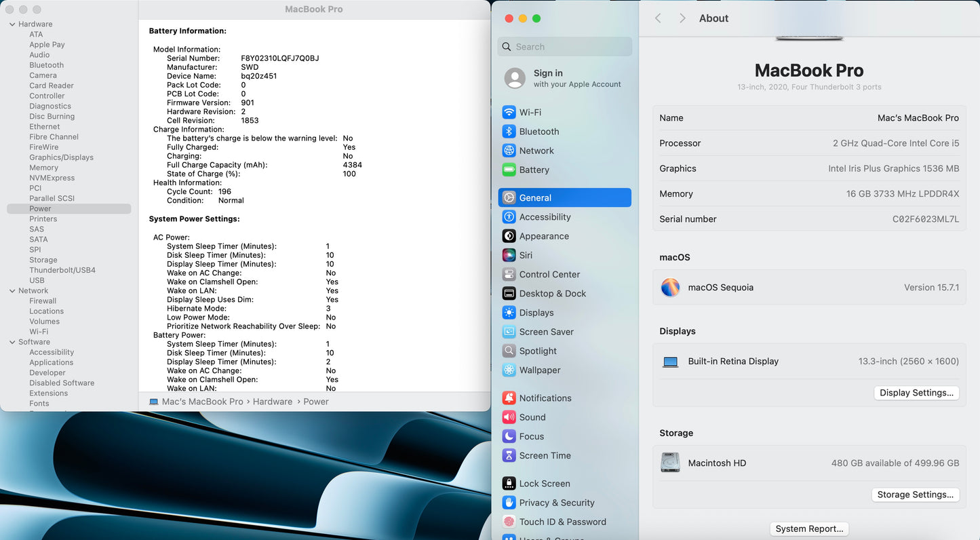The height and width of the screenshot is (540, 980).
Task: Collapse the Software section in sidebar
Action: tap(12, 343)
